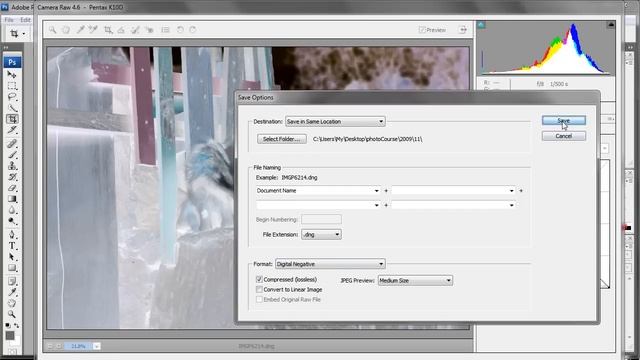Select the Camera Raw Zoom tool
Screen dimensions: 640x360
[53, 30]
